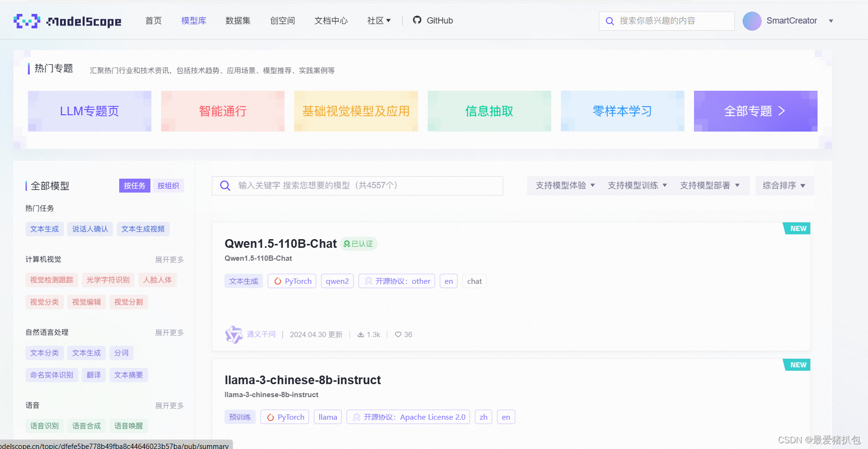Select the 视觉分类 task tag
The image size is (868, 449).
45,302
